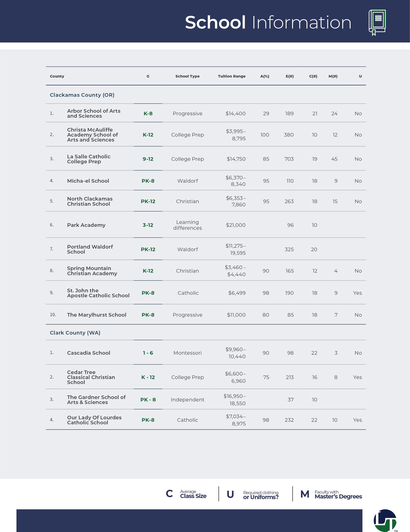Click the Clark County (WA) section heading

coord(75,333)
